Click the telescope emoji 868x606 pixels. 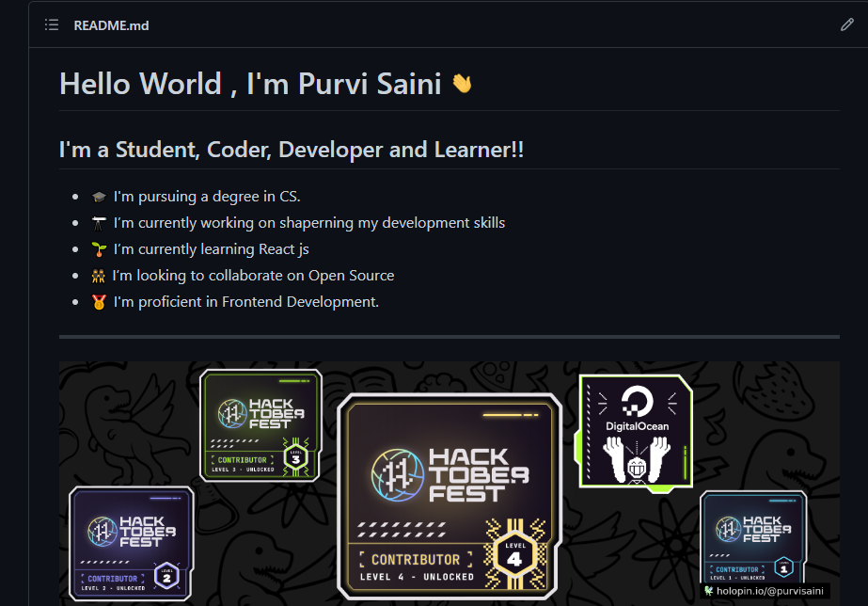point(99,223)
